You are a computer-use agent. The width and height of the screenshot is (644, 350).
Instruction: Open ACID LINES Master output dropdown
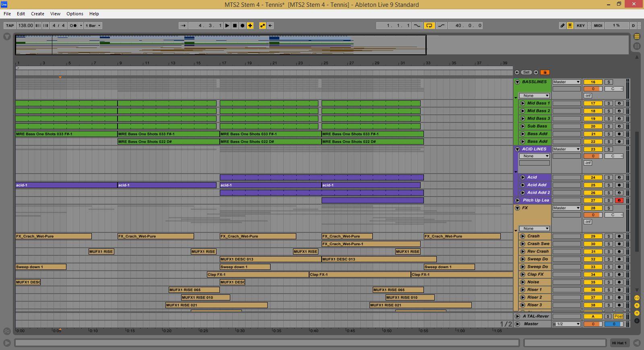point(566,149)
